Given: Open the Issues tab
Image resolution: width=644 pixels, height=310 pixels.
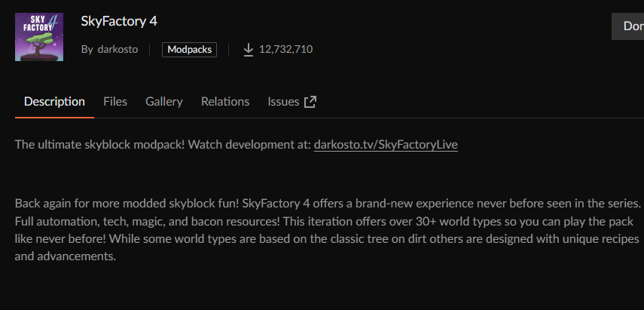Looking at the screenshot, I should pos(291,102).
